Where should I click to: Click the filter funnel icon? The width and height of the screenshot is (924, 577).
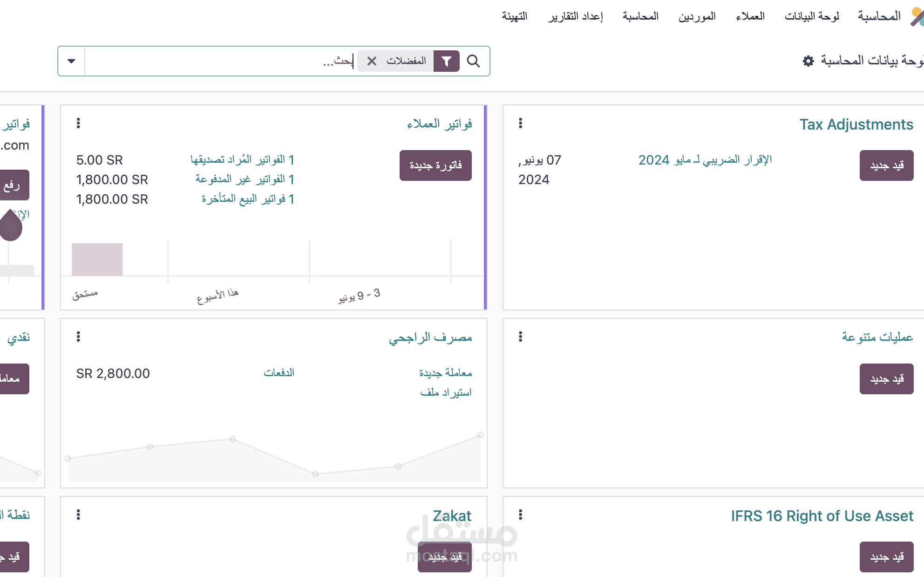pos(446,61)
